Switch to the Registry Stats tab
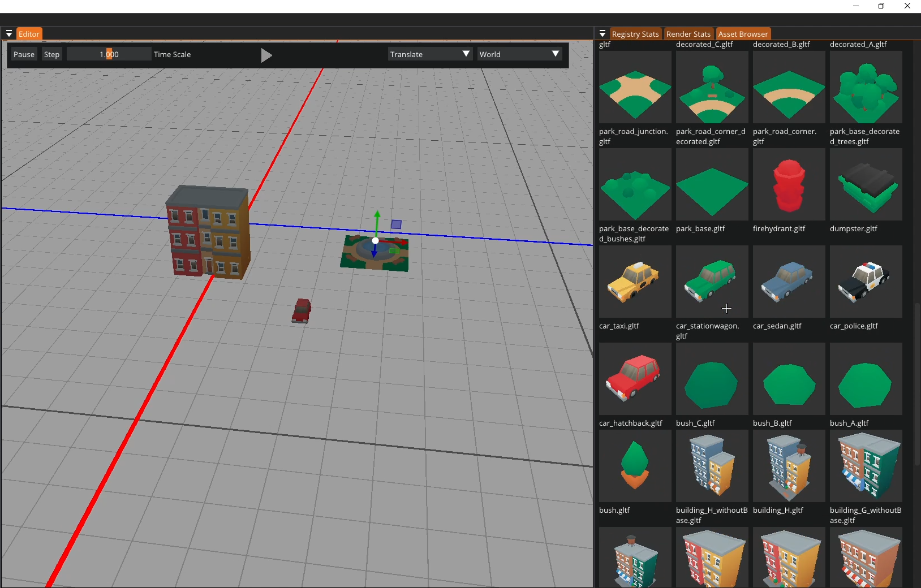Viewport: 921px width, 588px height. (x=635, y=34)
